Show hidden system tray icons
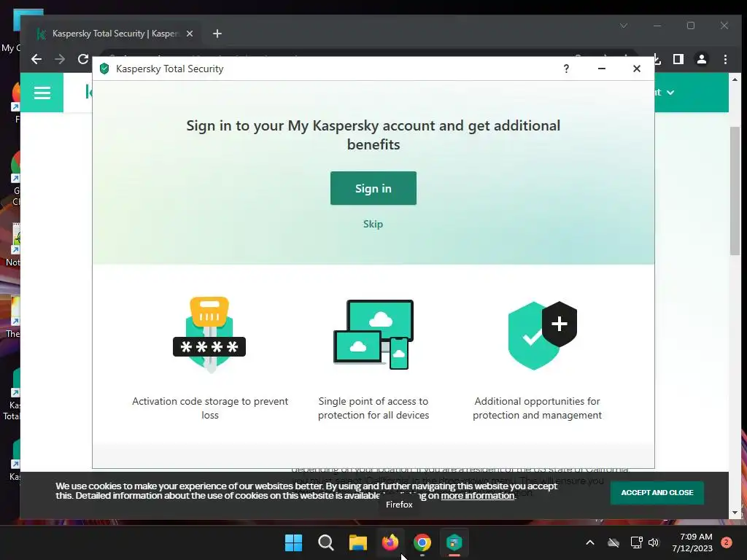Image resolution: width=747 pixels, height=560 pixels. 589,542
